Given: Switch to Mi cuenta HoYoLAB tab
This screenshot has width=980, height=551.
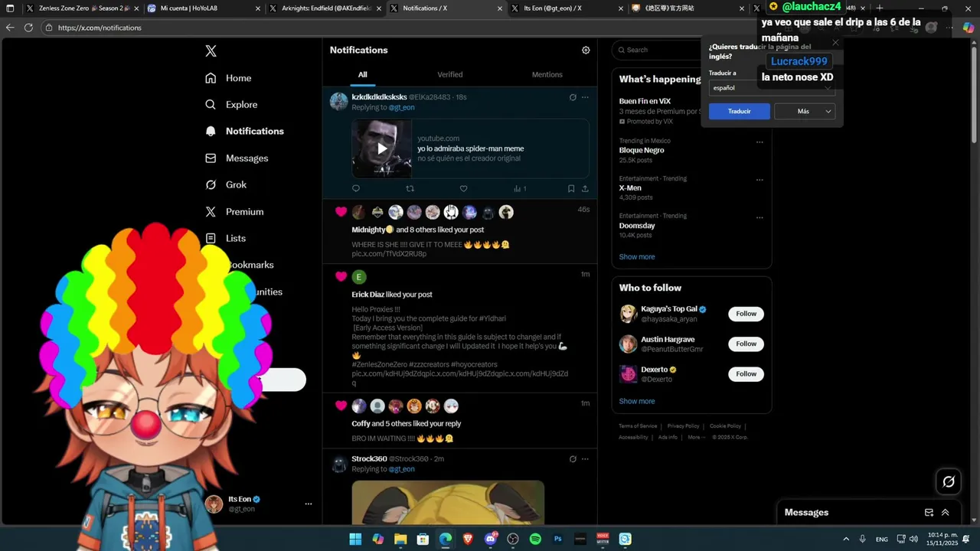Looking at the screenshot, I should tap(203, 8).
